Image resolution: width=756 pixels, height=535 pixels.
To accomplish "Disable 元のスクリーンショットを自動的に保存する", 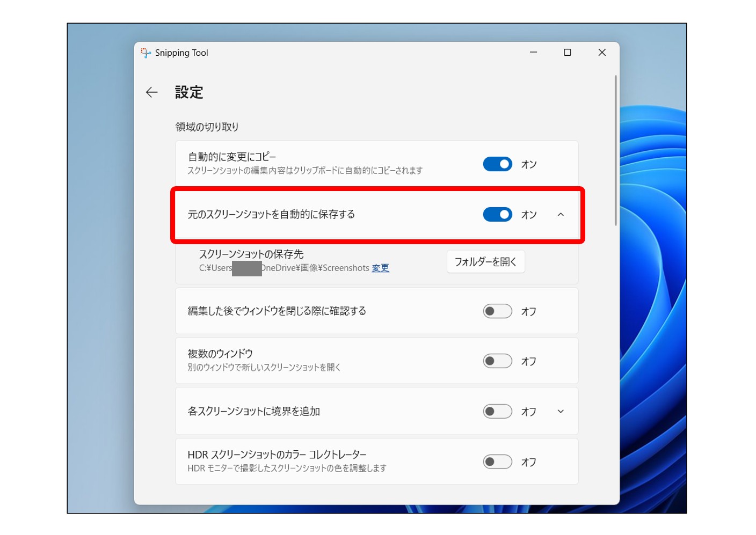I will [497, 215].
